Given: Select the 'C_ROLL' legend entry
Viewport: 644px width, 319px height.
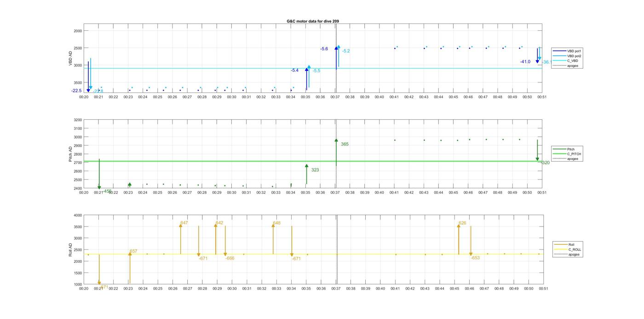Looking at the screenshot, I should coord(568,249).
